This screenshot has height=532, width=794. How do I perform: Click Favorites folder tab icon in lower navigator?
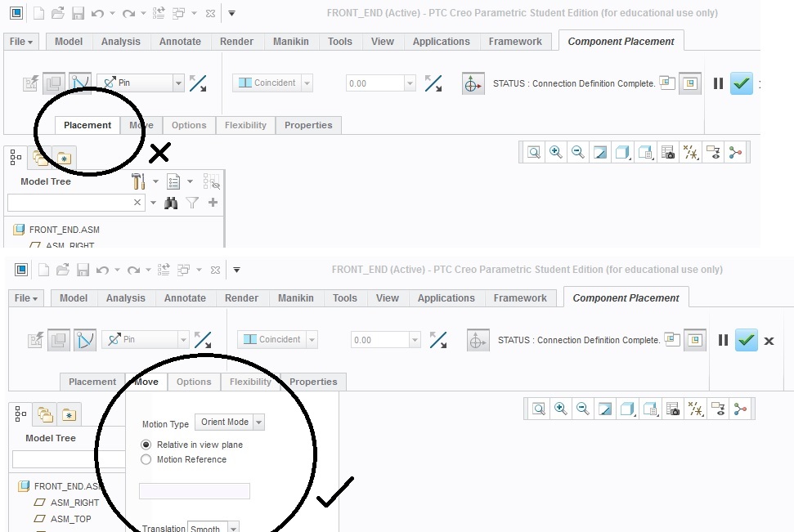pos(69,415)
